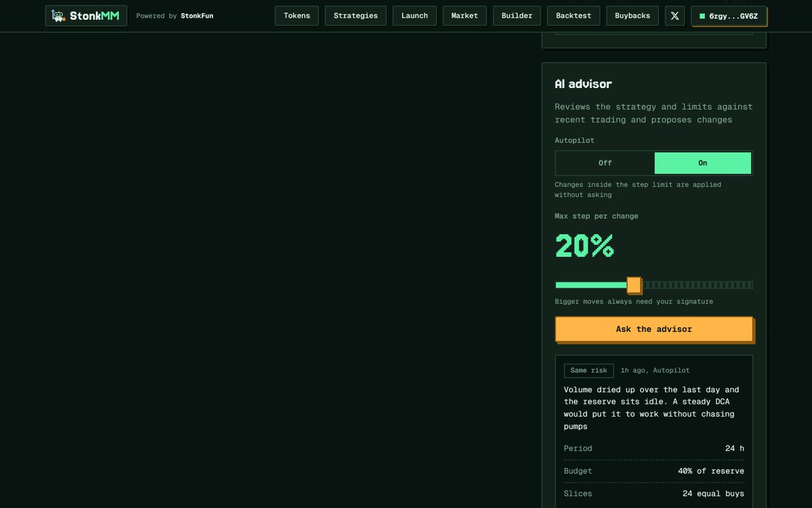Navigate to Market

pyautogui.click(x=465, y=16)
